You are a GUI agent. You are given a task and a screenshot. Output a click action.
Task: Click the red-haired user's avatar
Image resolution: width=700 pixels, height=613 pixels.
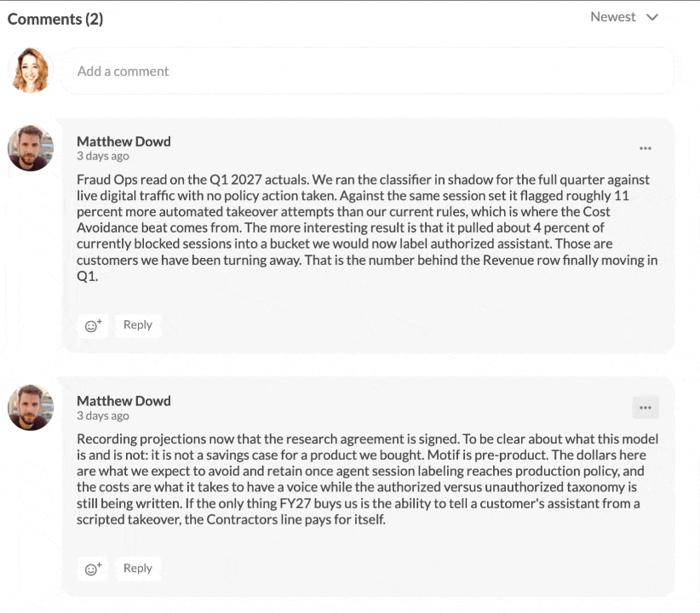31,71
